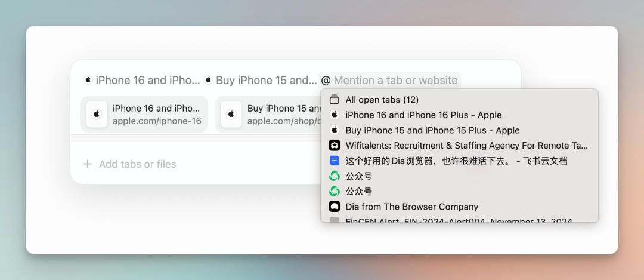The height and width of the screenshot is (280, 644).
Task: Click the blue Feishu document icon
Action: (x=335, y=161)
